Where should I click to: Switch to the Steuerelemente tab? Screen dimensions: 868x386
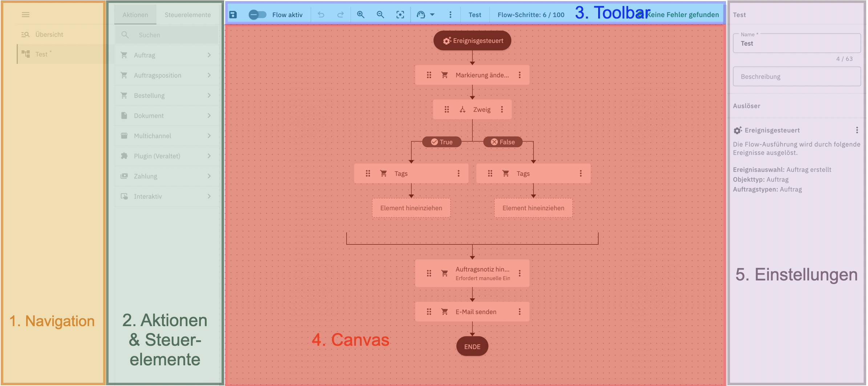coord(188,15)
